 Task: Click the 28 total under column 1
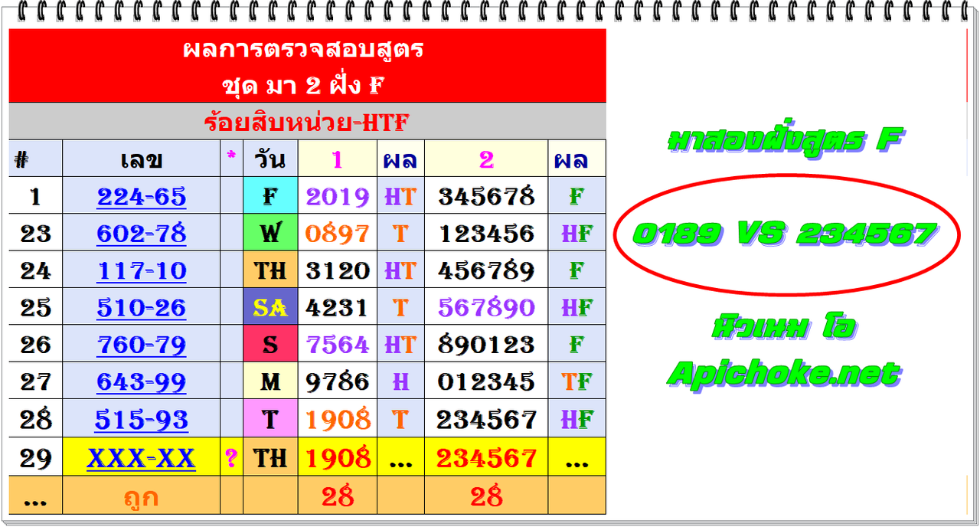[338, 496]
